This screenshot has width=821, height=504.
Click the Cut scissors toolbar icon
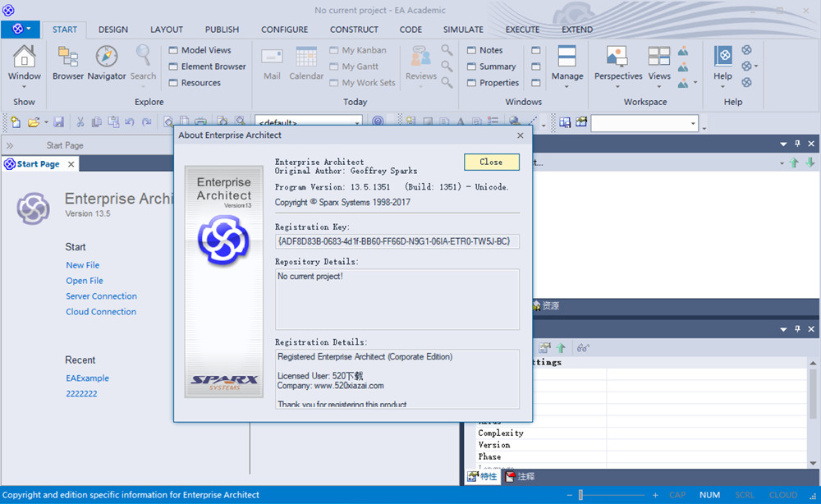coord(80,122)
